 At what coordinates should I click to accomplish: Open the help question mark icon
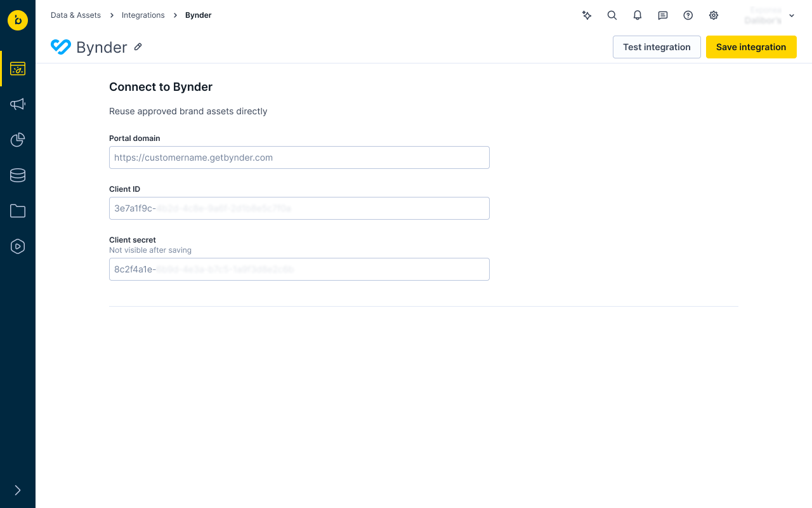click(x=688, y=15)
